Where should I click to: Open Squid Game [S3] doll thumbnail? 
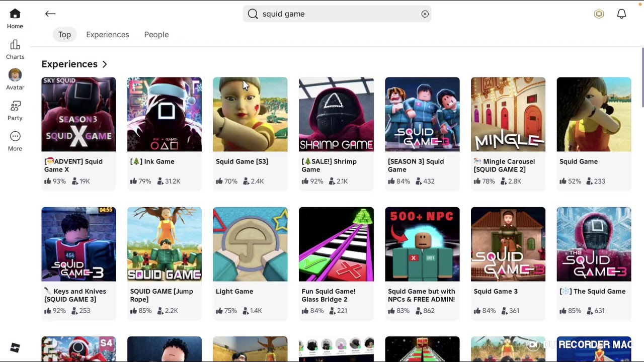251,114
